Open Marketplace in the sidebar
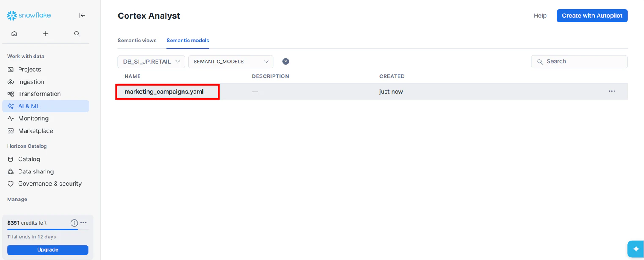 click(46, 131)
